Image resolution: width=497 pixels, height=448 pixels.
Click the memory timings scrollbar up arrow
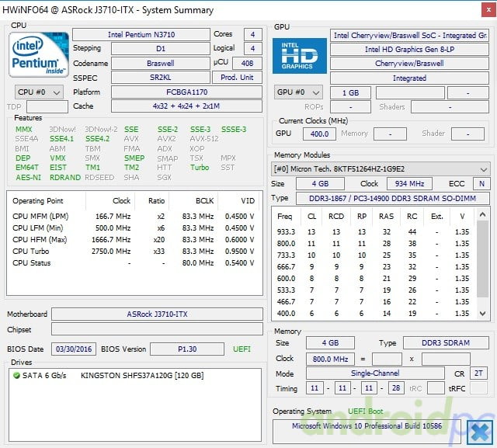[482, 214]
